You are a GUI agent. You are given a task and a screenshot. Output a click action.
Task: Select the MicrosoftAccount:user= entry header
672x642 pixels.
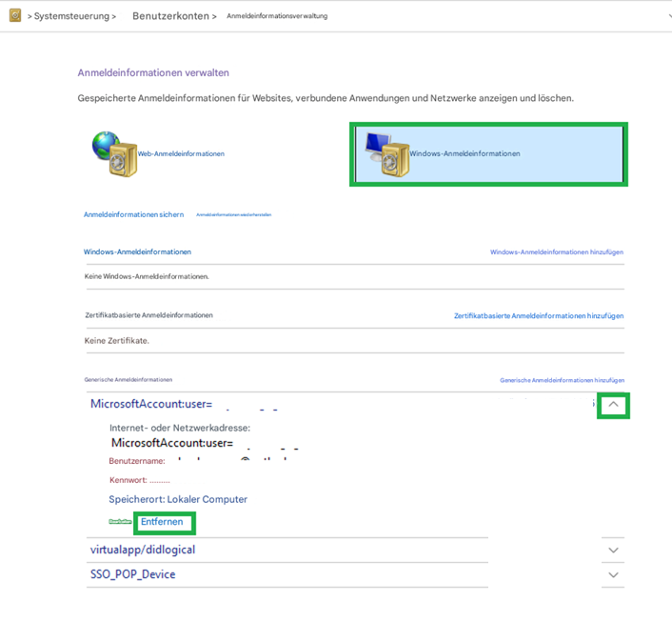tap(151, 404)
